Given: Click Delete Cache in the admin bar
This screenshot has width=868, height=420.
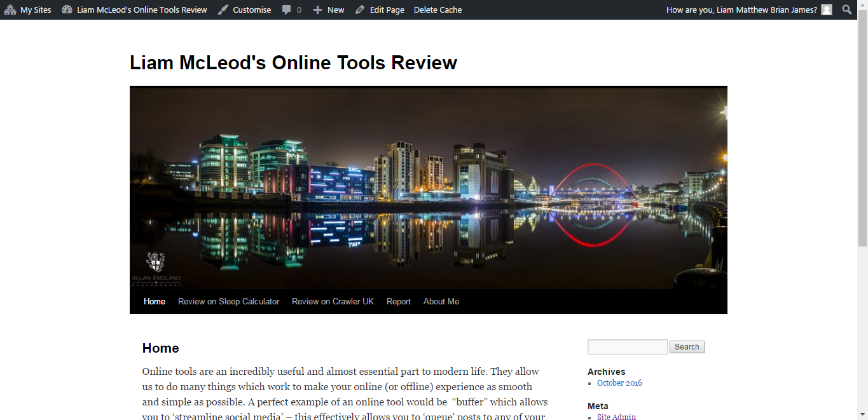Looking at the screenshot, I should tap(437, 10).
